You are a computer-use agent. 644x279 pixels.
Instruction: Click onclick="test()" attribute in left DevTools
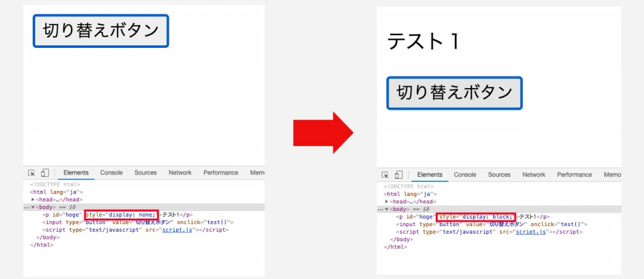pos(204,222)
